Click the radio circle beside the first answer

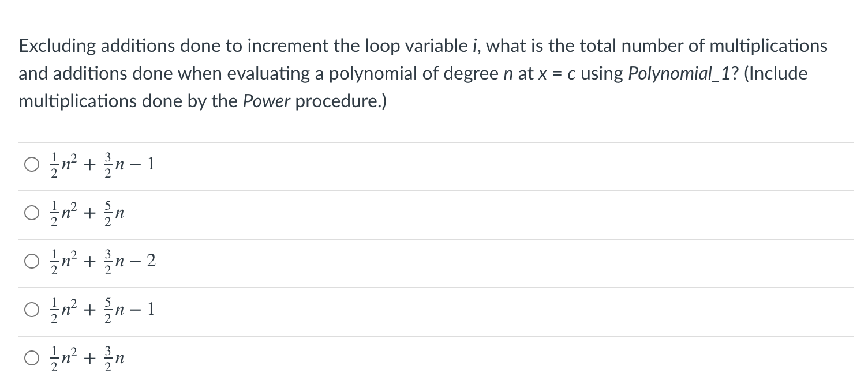click(x=32, y=164)
